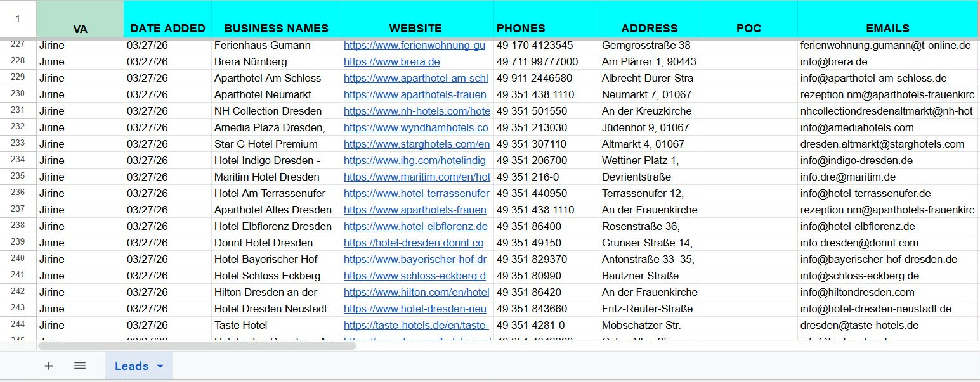Open the hilton.com/en/hotel website link
980x382 pixels.
coord(417,292)
